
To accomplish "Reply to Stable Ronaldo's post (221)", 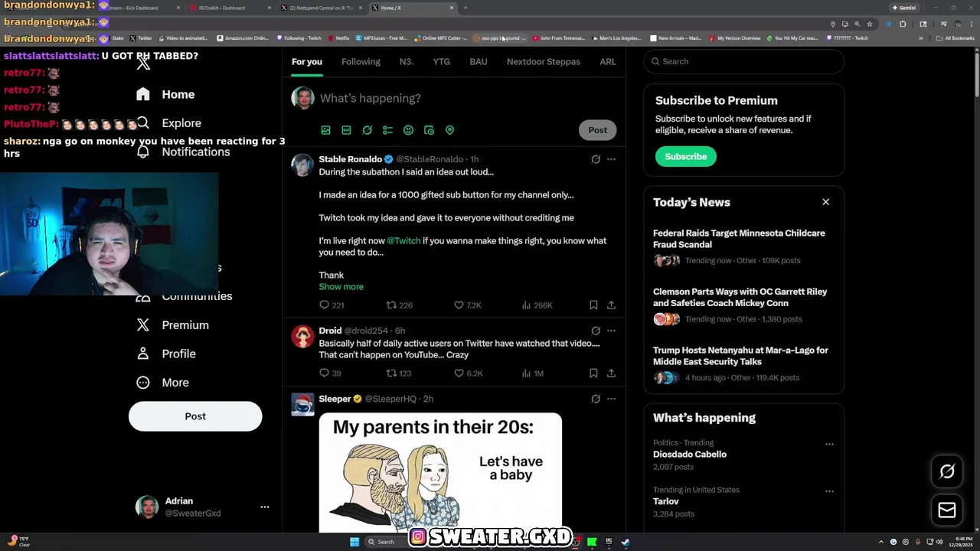I will [x=332, y=305].
